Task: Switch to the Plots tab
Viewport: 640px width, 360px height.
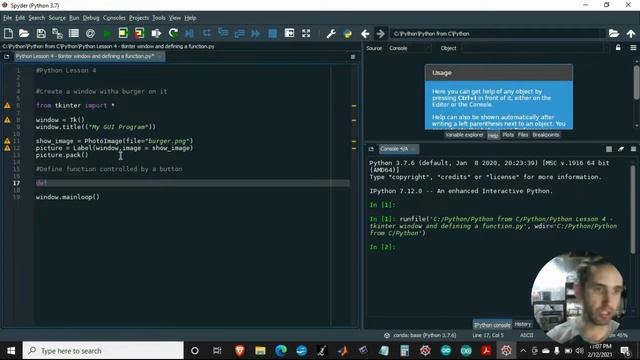Action: 508,135
